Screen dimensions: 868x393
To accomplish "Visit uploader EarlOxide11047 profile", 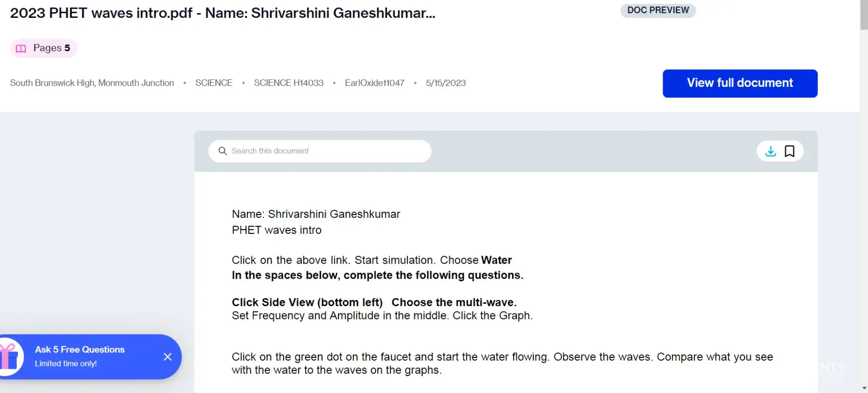I will tap(374, 83).
